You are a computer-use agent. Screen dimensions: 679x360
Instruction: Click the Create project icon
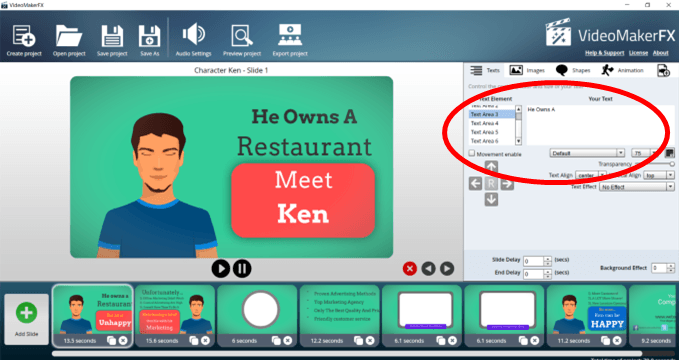(x=24, y=36)
